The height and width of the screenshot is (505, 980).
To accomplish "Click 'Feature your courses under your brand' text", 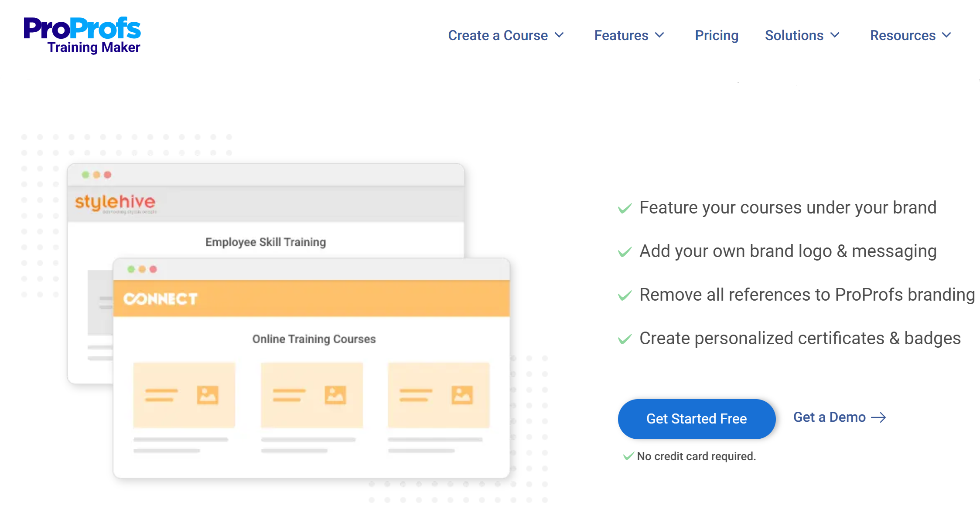I will tap(788, 208).
